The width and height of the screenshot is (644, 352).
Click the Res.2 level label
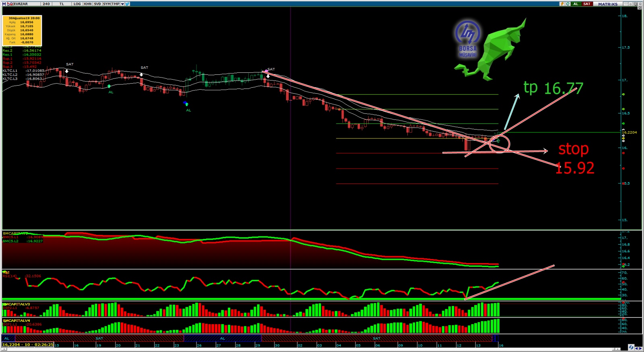[22, 51]
